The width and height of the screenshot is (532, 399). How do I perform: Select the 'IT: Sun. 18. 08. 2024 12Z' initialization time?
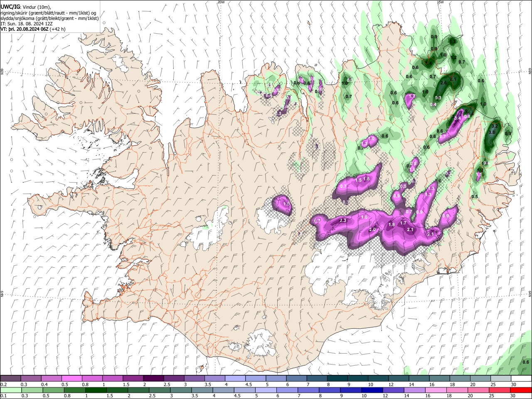click(27, 24)
